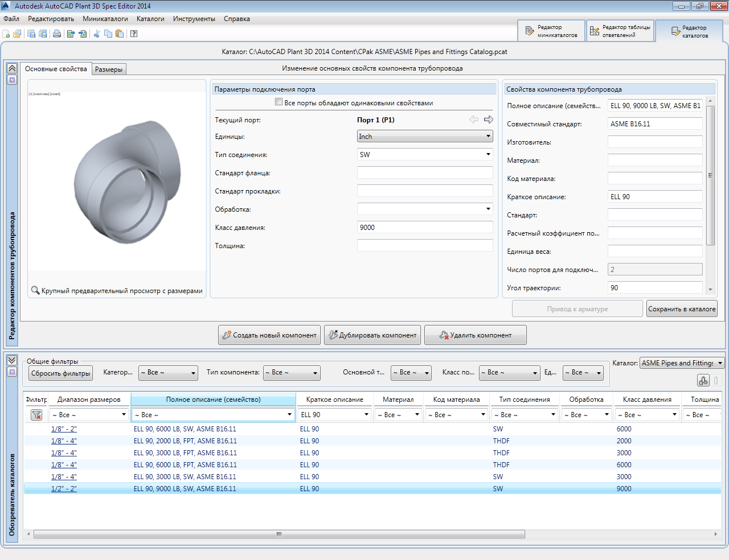Collapse the component editor panel with chevrons
This screenshot has height=560, width=729.
(x=12, y=68)
